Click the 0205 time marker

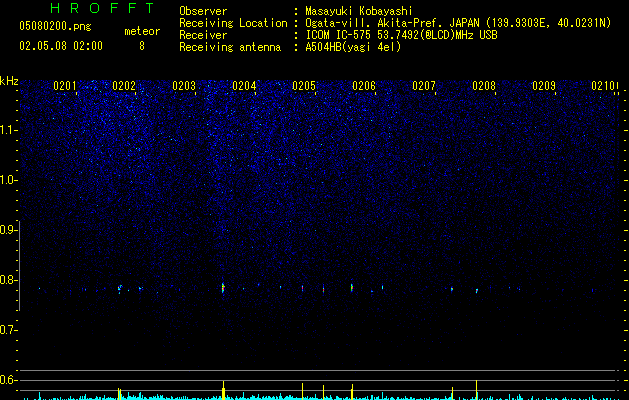click(x=304, y=86)
